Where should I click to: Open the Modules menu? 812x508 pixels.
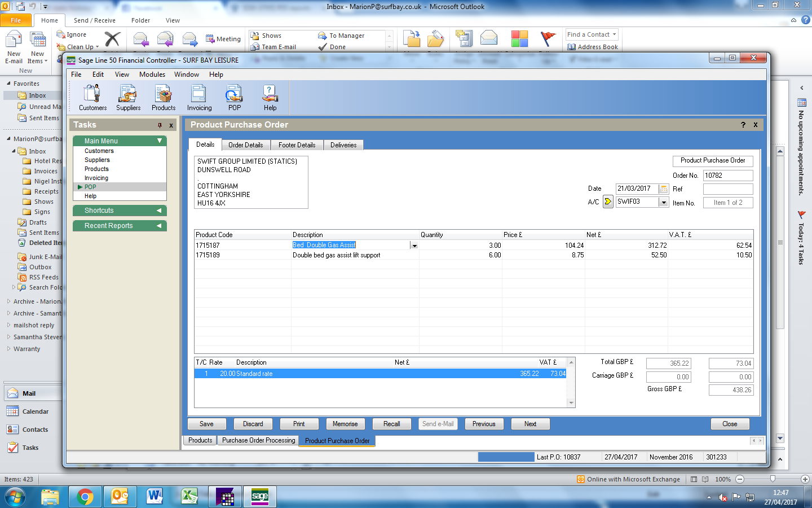[152, 75]
